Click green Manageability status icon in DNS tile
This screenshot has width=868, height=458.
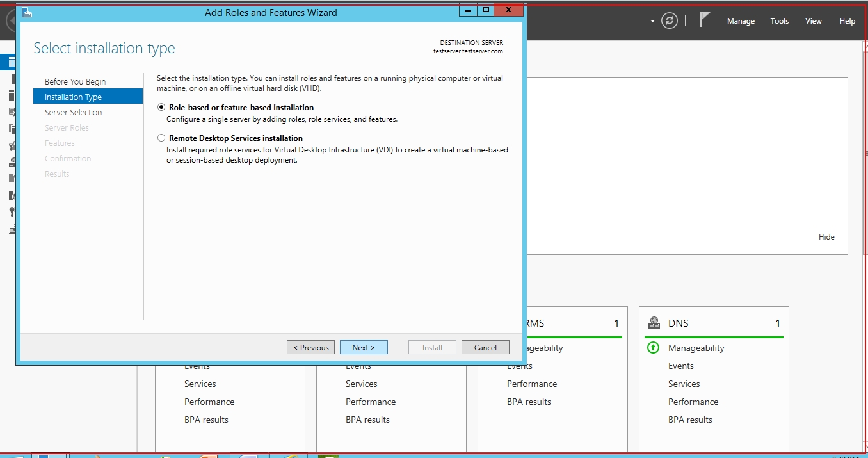pos(653,348)
